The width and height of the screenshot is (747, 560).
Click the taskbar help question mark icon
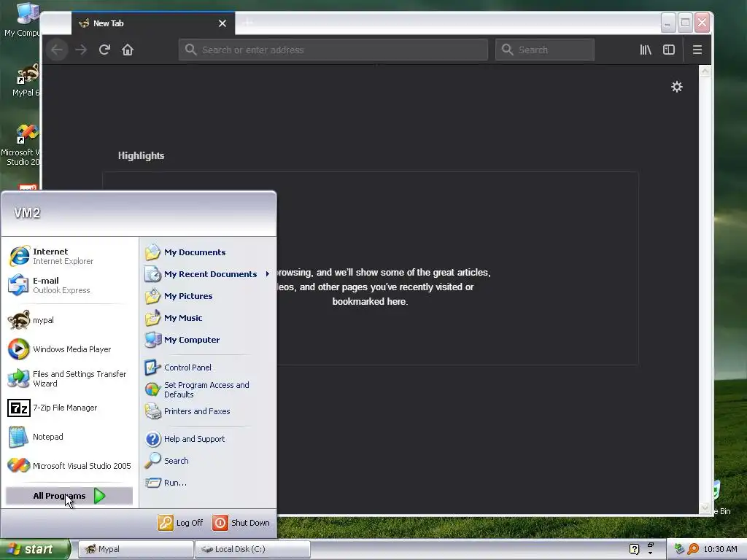[x=634, y=549]
